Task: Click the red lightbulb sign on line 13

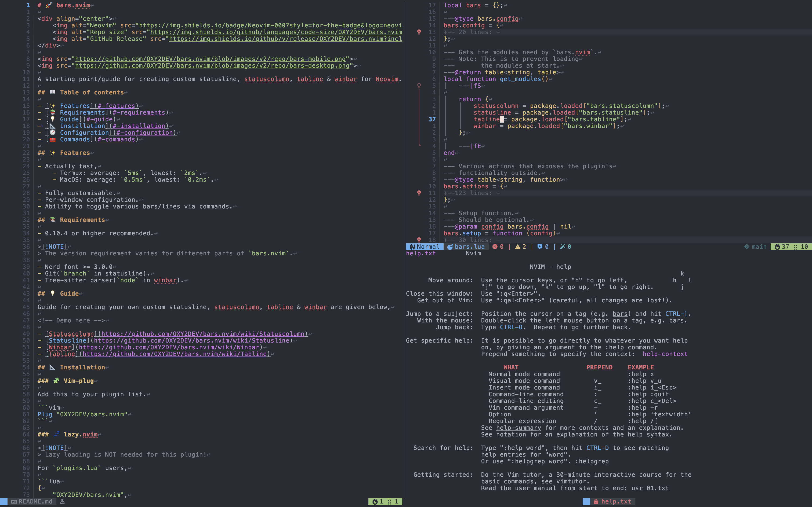Action: pyautogui.click(x=419, y=32)
